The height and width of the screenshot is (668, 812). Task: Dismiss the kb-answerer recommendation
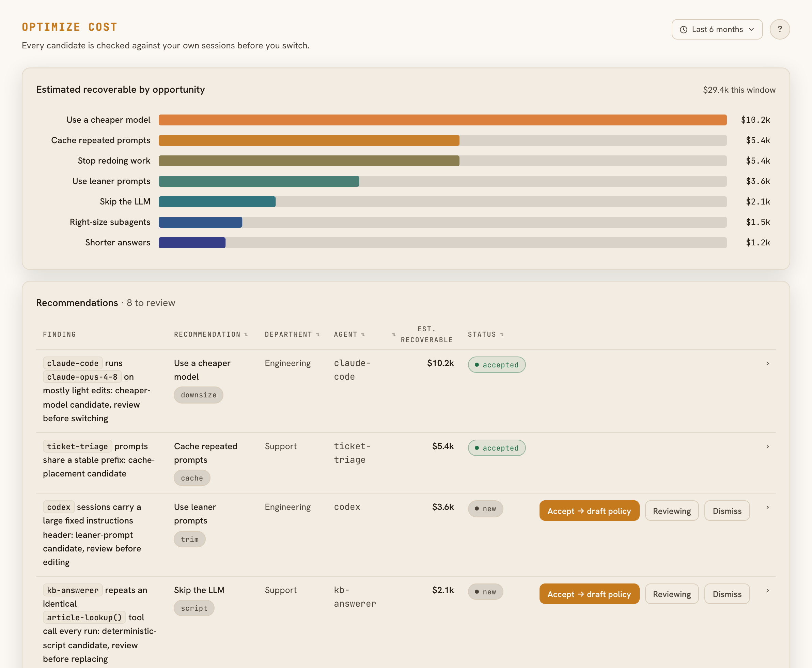tap(727, 594)
